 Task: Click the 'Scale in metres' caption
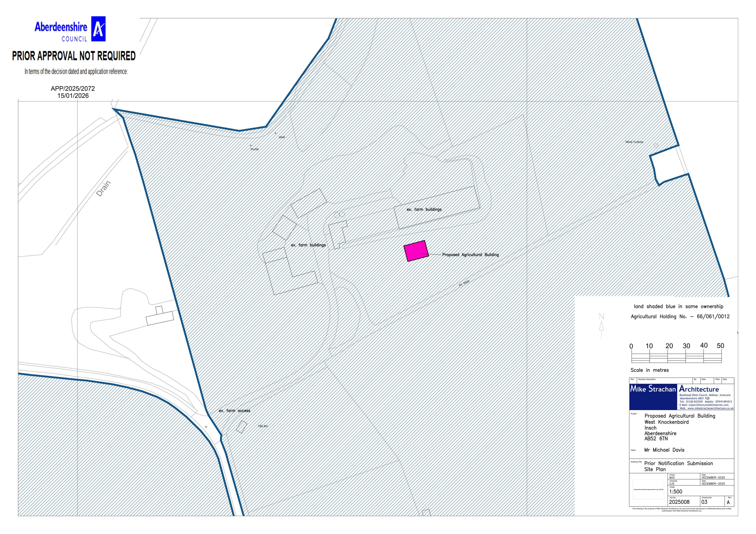tap(650, 370)
